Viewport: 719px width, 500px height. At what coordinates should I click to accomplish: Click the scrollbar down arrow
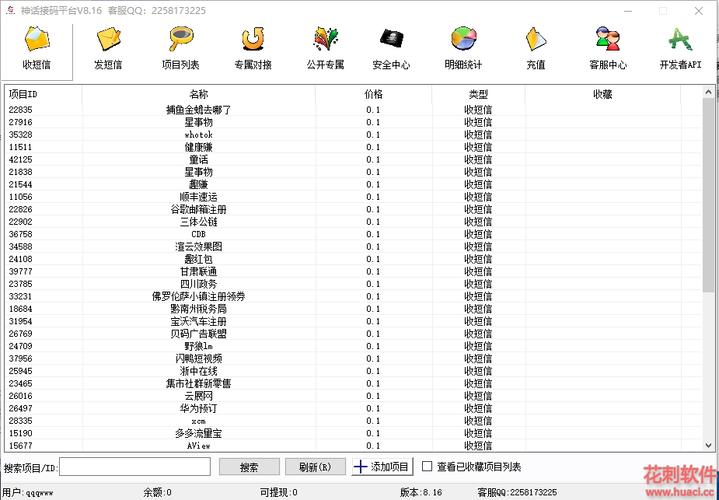[x=708, y=444]
